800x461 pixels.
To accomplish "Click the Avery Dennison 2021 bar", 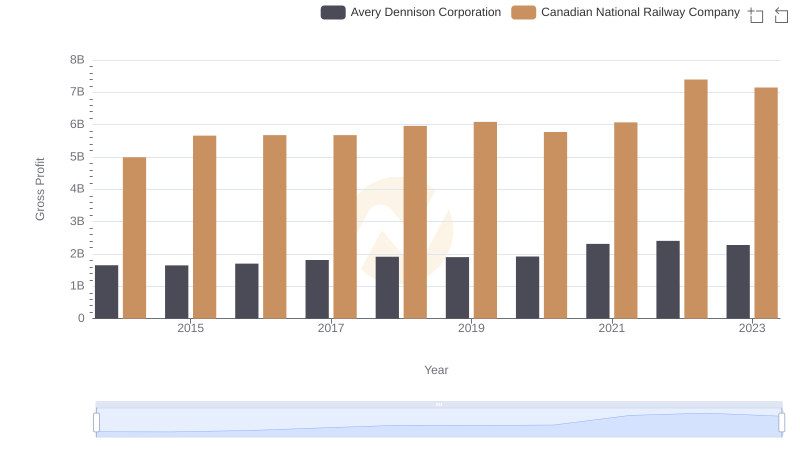I will [x=597, y=281].
